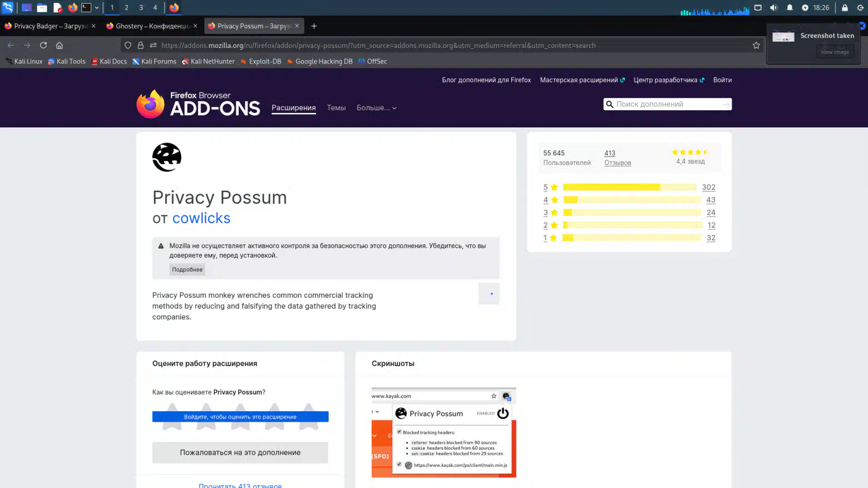The height and width of the screenshot is (488, 868).
Task: Open the Kali Tools bookmark
Action: tap(67, 61)
